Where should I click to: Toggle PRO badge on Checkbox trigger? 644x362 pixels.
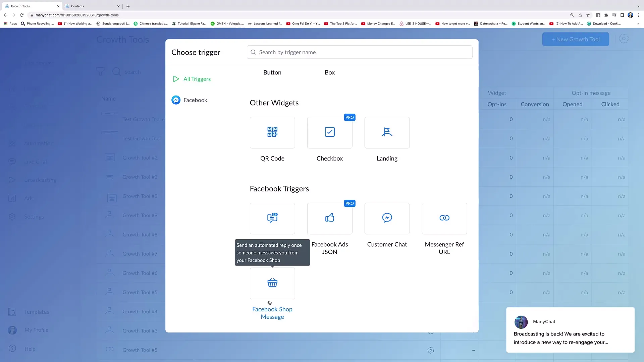[350, 117]
